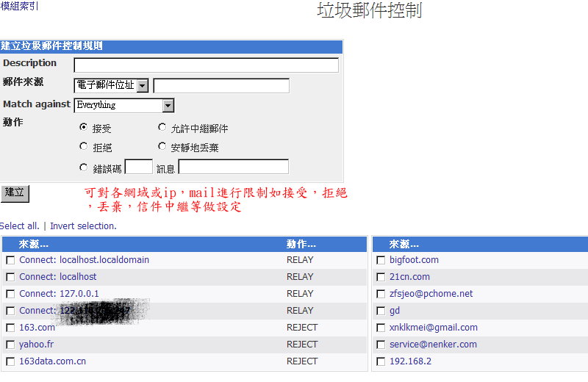This screenshot has height=382, width=588.
Task: Open the Connect: localhost.localdomain rule link
Action: click(84, 260)
